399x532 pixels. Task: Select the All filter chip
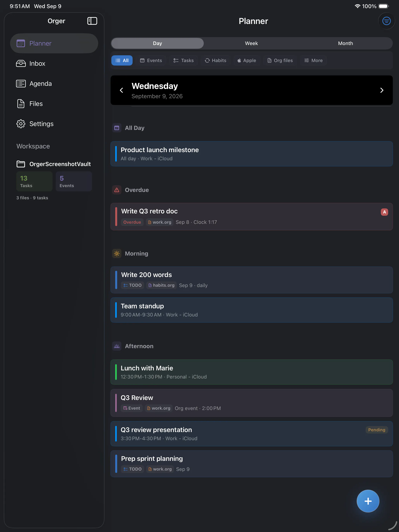[x=122, y=60]
